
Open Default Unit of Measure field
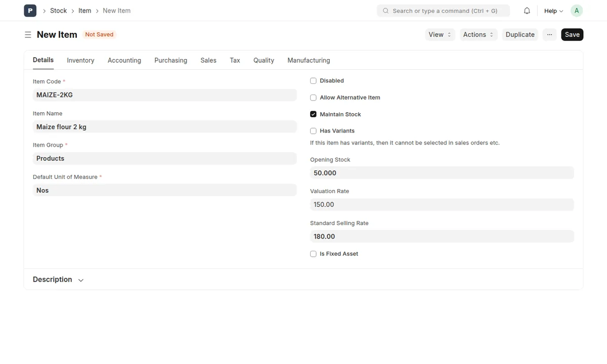[x=164, y=190]
